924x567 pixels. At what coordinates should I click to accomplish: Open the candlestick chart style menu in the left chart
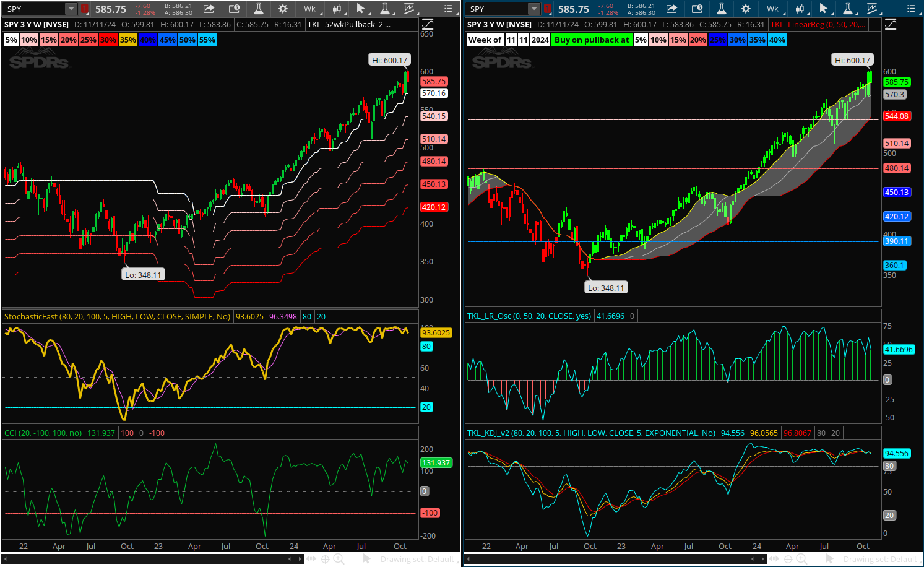click(337, 9)
